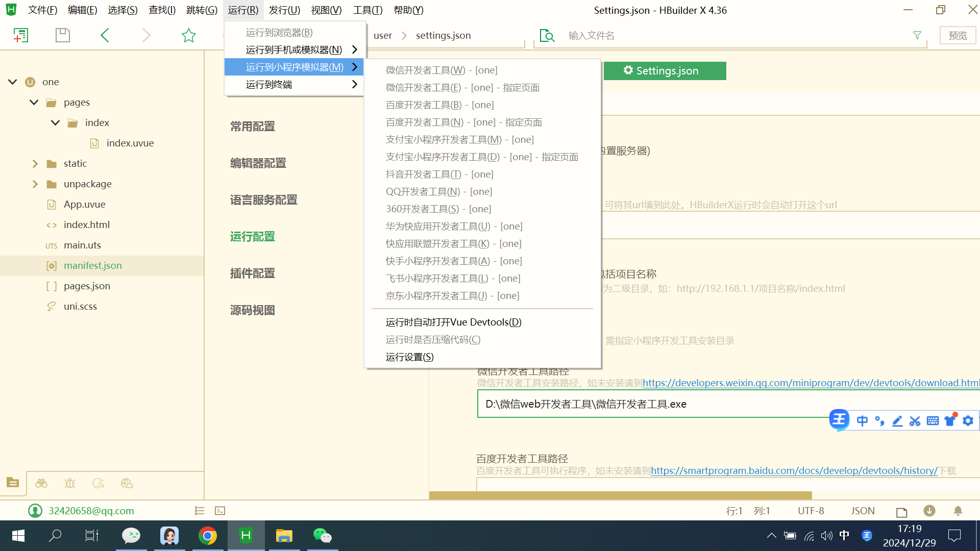Click the user breadcrumb segment

tap(383, 35)
